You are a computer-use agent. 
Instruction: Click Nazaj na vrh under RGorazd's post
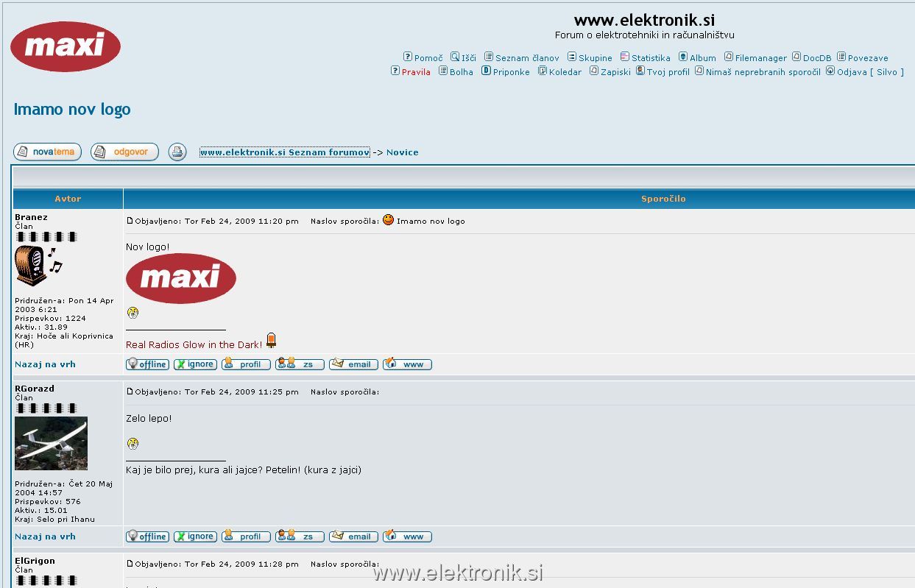(x=45, y=536)
